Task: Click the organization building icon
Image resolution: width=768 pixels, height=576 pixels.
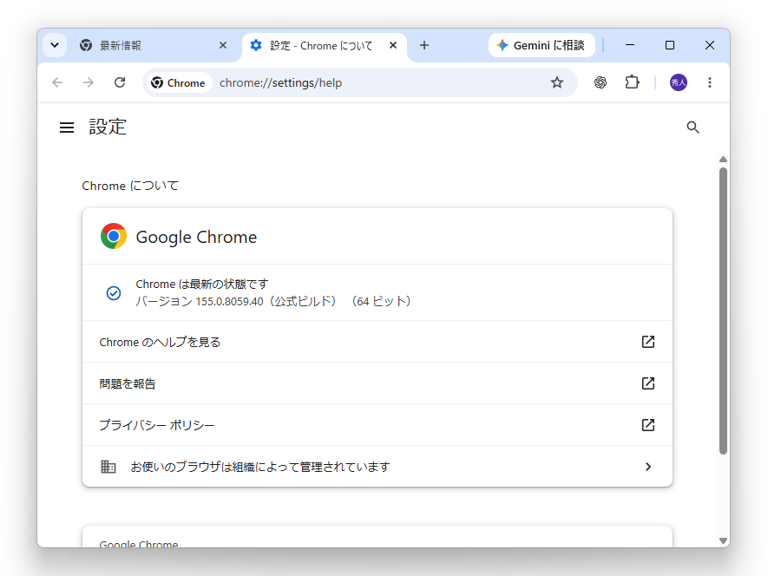Action: tap(108, 467)
